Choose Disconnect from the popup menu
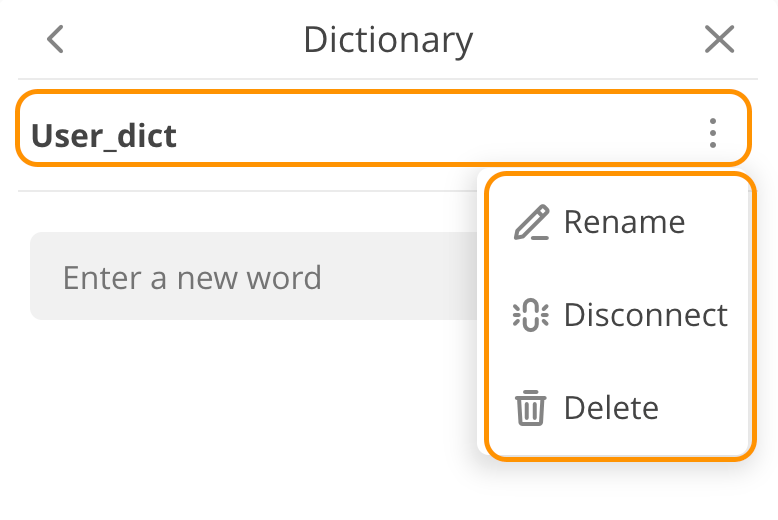Screen dimensions: 778x520 click(x=620, y=315)
